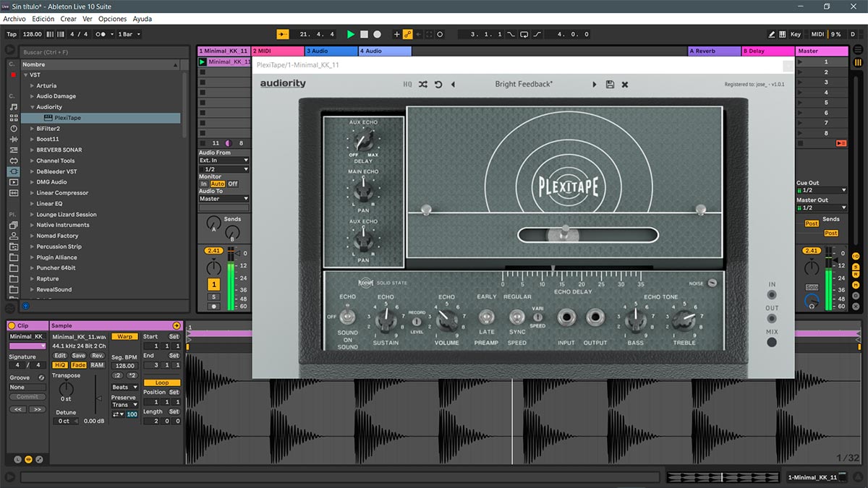Delete preset with the X icon in PlexiTape
Image resolution: width=868 pixels, height=488 pixels.
tap(625, 85)
